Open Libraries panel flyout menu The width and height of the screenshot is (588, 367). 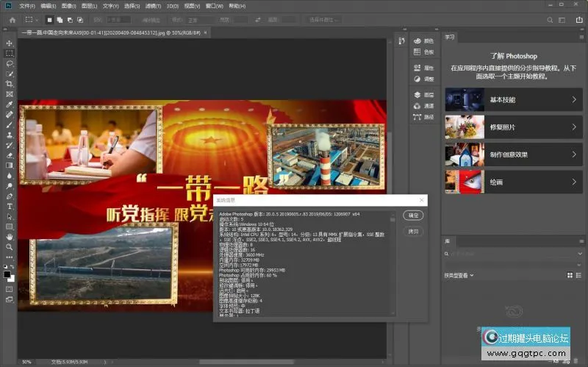coord(581,241)
